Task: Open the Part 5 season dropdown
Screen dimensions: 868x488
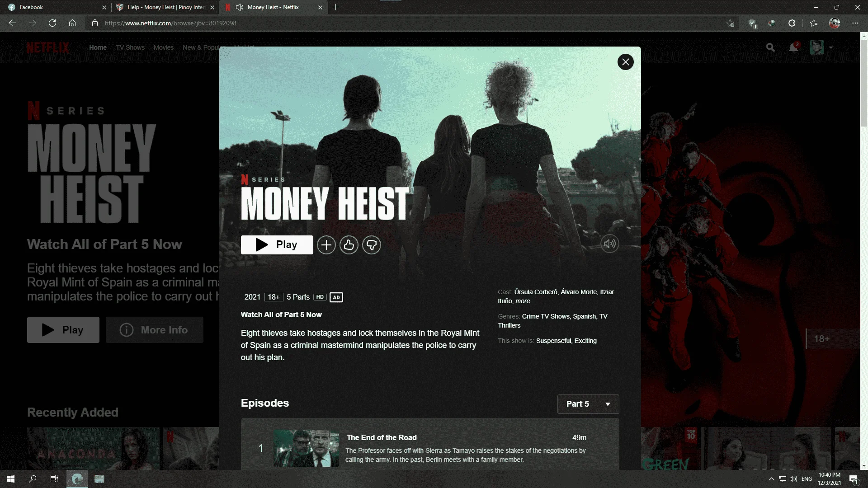Action: point(588,404)
